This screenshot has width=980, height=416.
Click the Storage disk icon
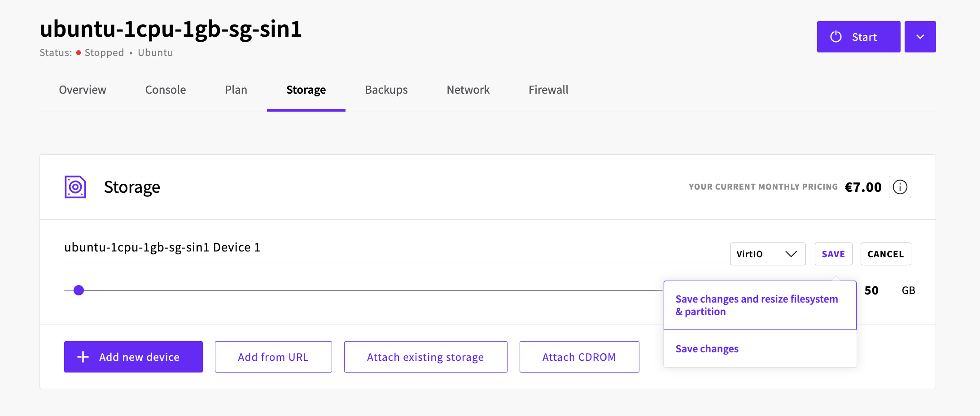pyautogui.click(x=75, y=187)
